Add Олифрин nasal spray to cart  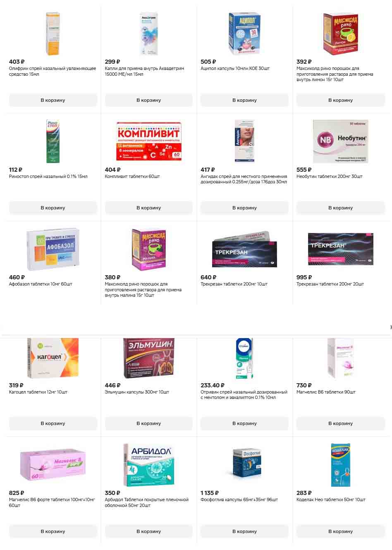[x=53, y=100]
